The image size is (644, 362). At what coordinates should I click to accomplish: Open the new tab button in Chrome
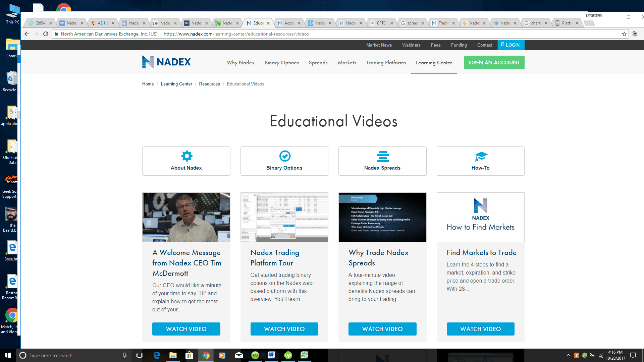[589, 23]
